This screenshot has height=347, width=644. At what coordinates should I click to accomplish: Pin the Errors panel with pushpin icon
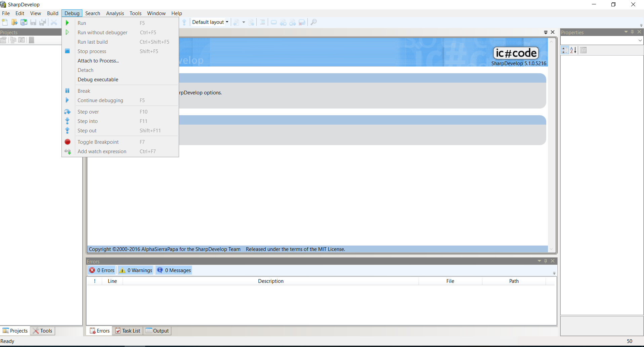coord(546,261)
